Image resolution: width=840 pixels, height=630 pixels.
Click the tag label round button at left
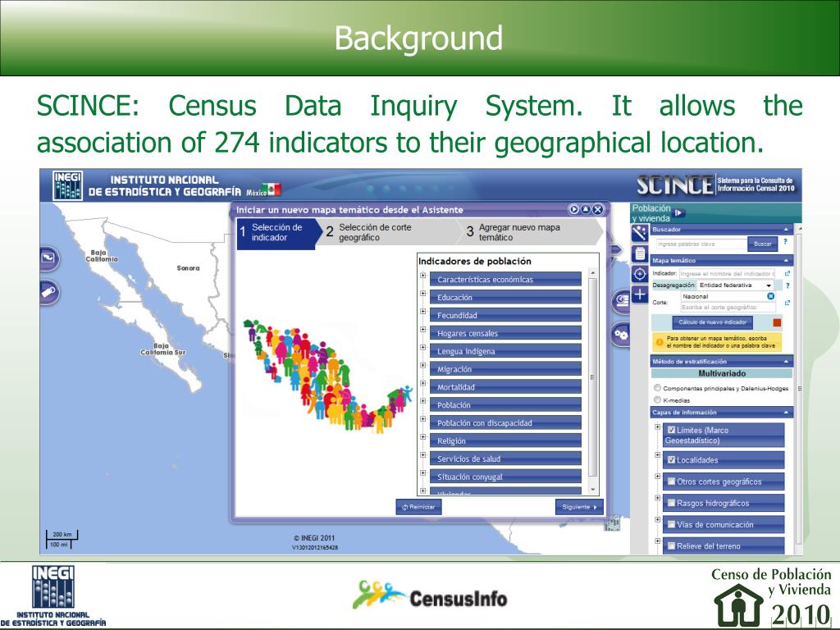(48, 293)
